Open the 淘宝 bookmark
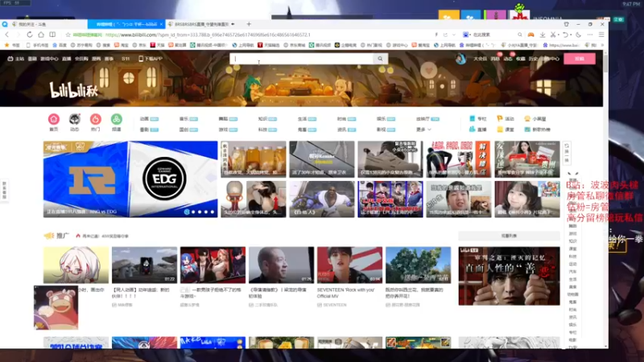 point(122,45)
